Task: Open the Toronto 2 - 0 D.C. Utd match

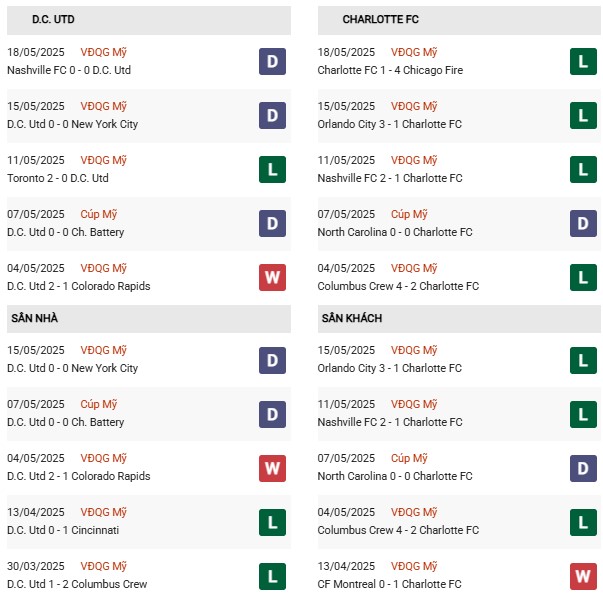Action: (58, 178)
